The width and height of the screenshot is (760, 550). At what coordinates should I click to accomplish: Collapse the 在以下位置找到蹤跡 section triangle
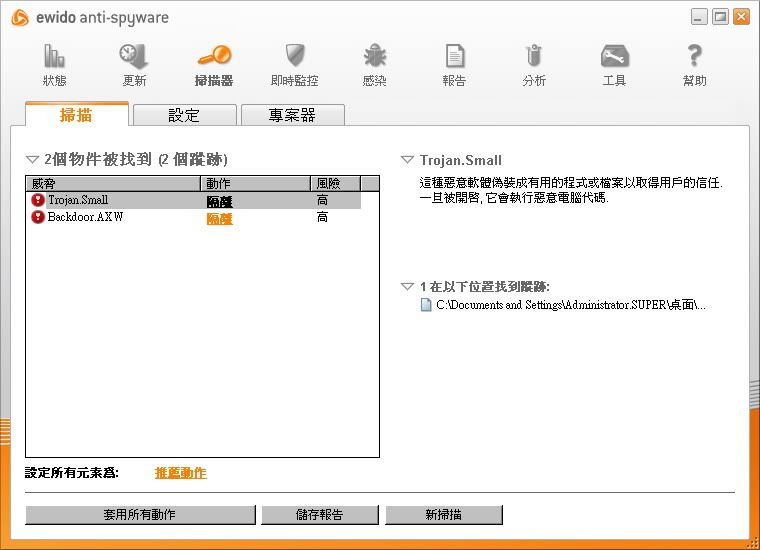[x=407, y=287]
